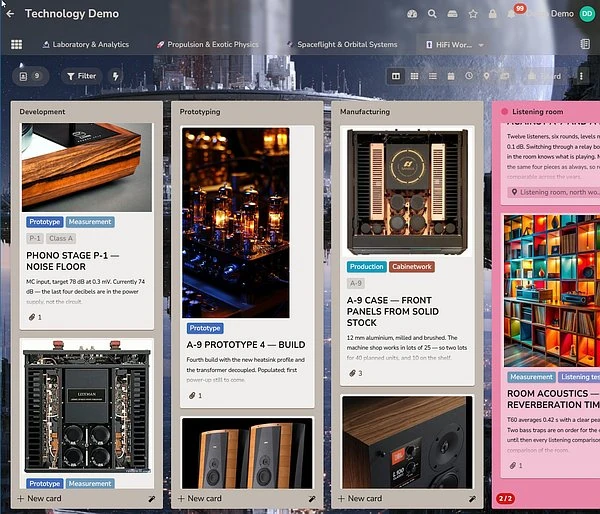Open the inbox tray icon in header
Image resolution: width=600 pixels, height=514 pixels.
tap(452, 14)
